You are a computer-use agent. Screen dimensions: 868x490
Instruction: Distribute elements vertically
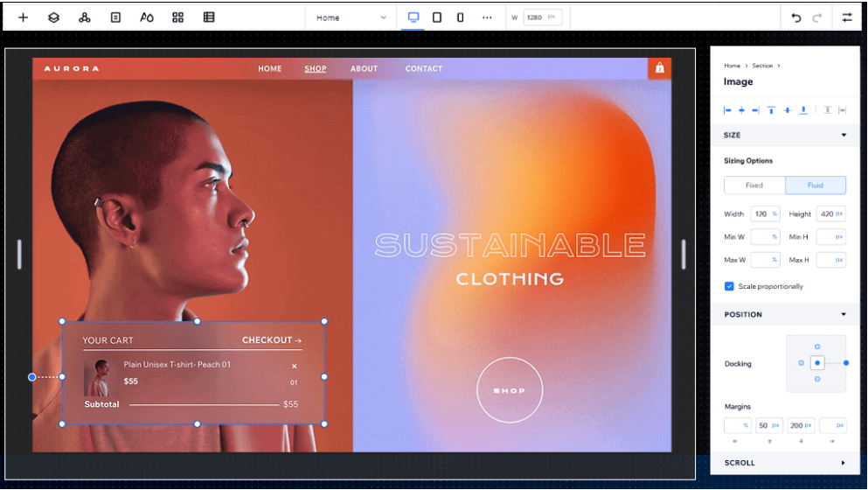tap(827, 110)
